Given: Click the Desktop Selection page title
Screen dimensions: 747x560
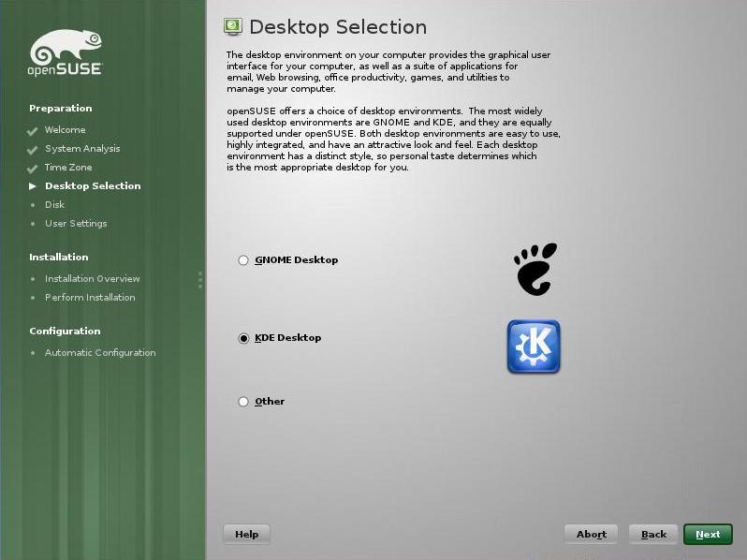Looking at the screenshot, I should pyautogui.click(x=338, y=27).
